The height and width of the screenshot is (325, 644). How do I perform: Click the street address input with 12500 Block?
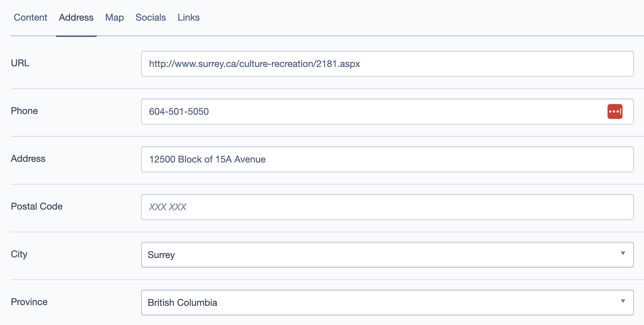point(387,159)
